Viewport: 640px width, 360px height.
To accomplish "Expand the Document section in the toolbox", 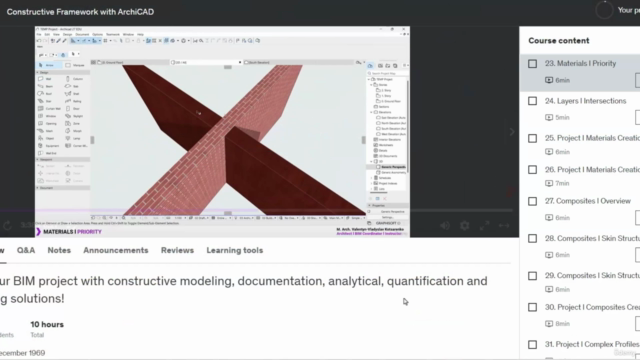I will pos(38,188).
